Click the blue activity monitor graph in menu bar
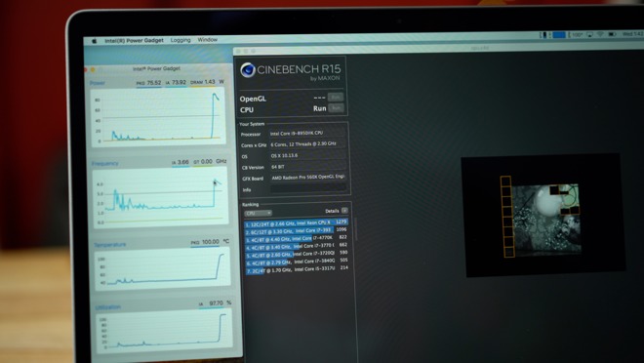This screenshot has height=363, width=644. (559, 35)
